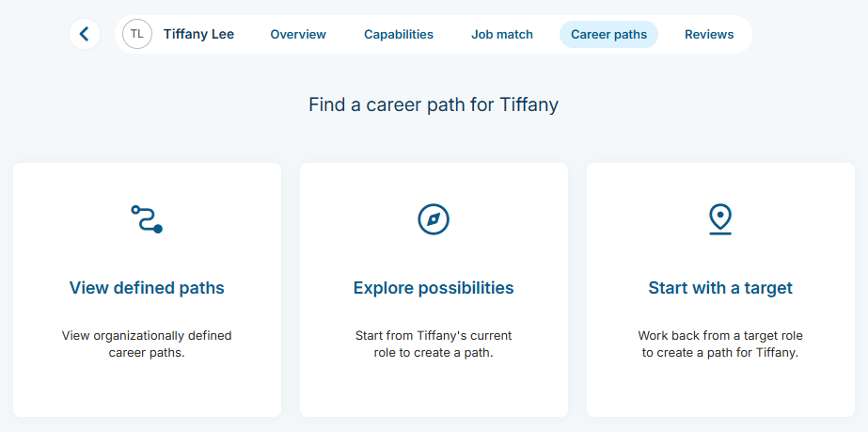
Task: Click the location pin target icon
Action: [720, 218]
